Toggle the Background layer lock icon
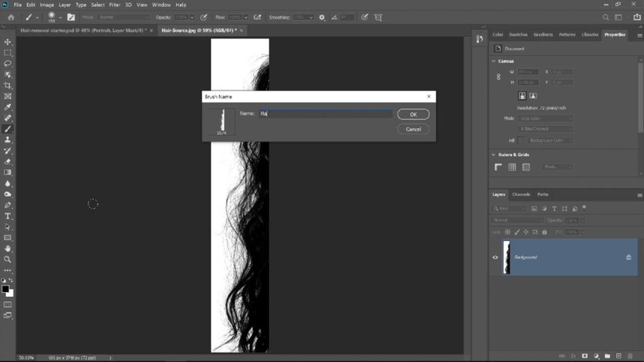This screenshot has width=644, height=362. 628,257
